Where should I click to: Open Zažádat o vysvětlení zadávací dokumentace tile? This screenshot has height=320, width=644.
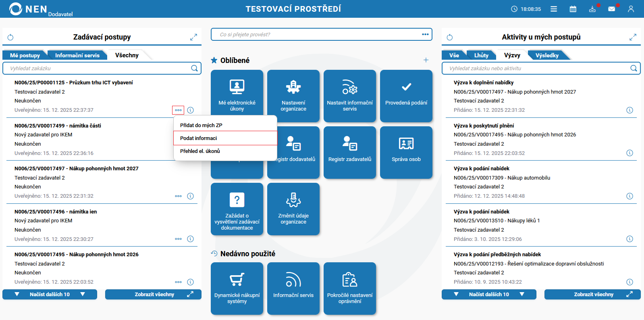(x=237, y=209)
